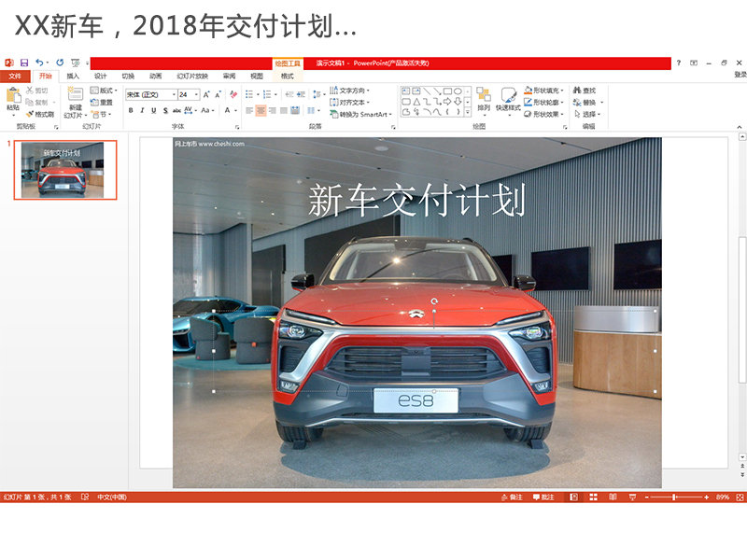The height and width of the screenshot is (560, 747).
Task: Apply text shadow S icon
Action: [165, 110]
